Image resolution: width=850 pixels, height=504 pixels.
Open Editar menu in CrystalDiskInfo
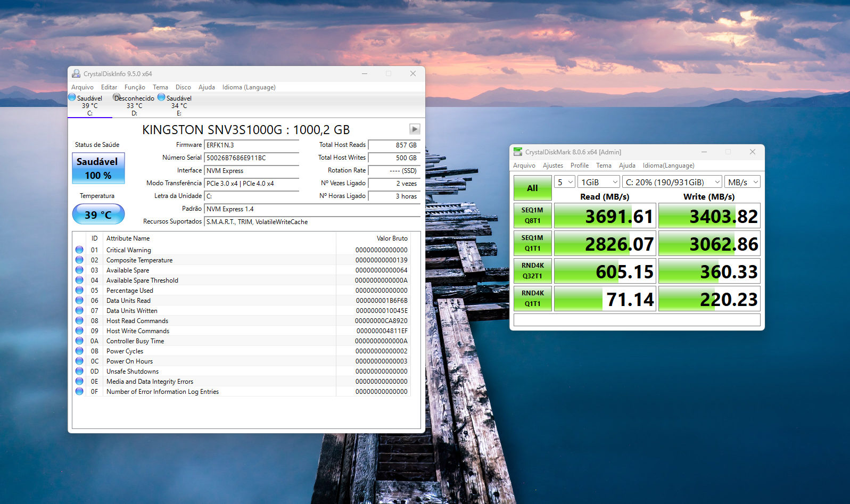(109, 87)
